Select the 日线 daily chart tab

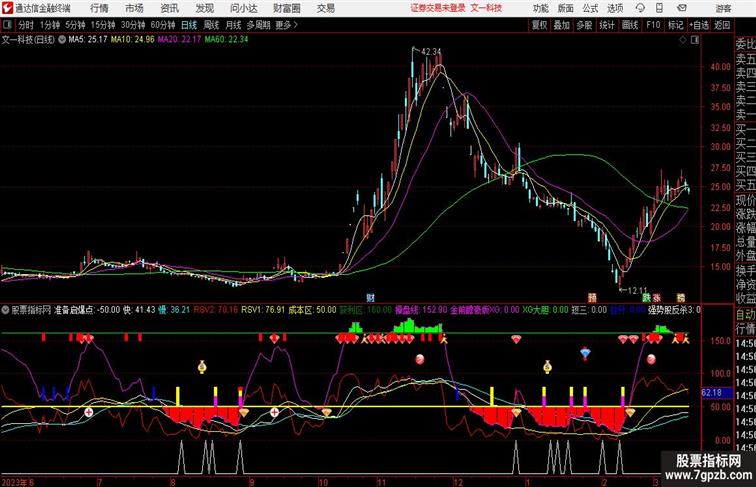click(x=189, y=25)
